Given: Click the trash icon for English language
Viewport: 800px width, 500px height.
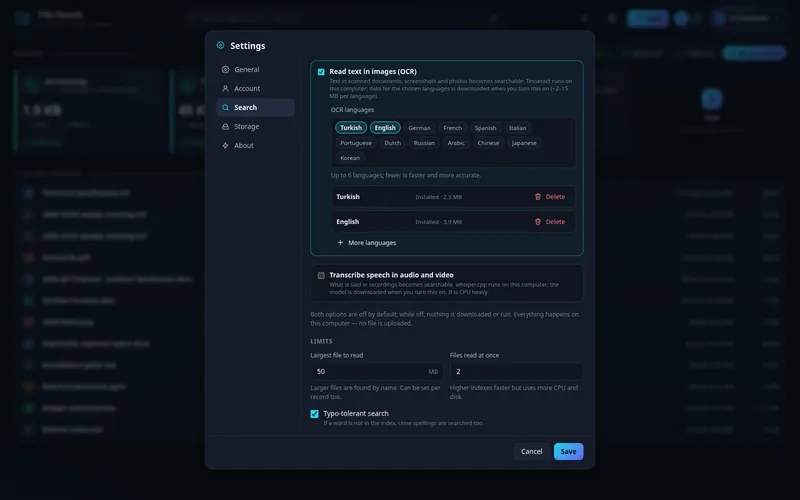Looking at the screenshot, I should [538, 221].
